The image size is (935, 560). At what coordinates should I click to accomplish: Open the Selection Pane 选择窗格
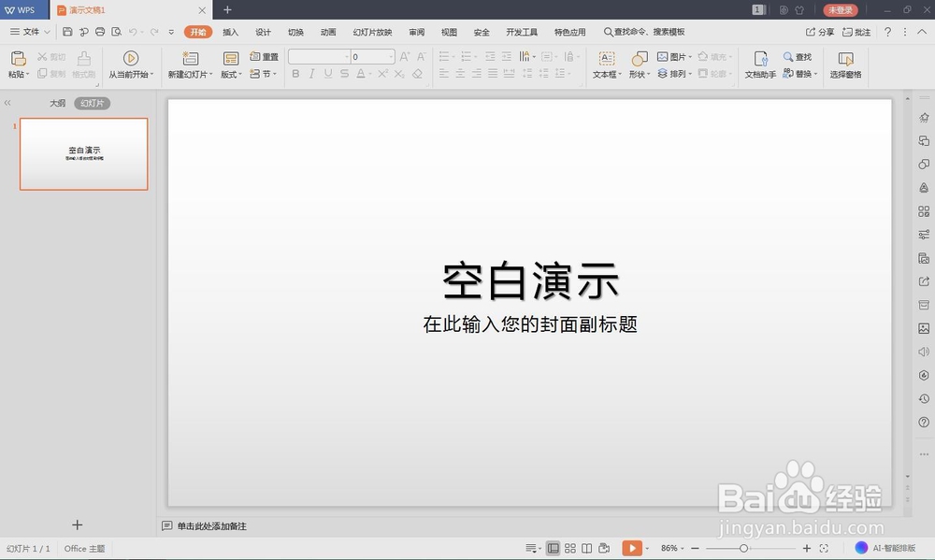pos(845,65)
